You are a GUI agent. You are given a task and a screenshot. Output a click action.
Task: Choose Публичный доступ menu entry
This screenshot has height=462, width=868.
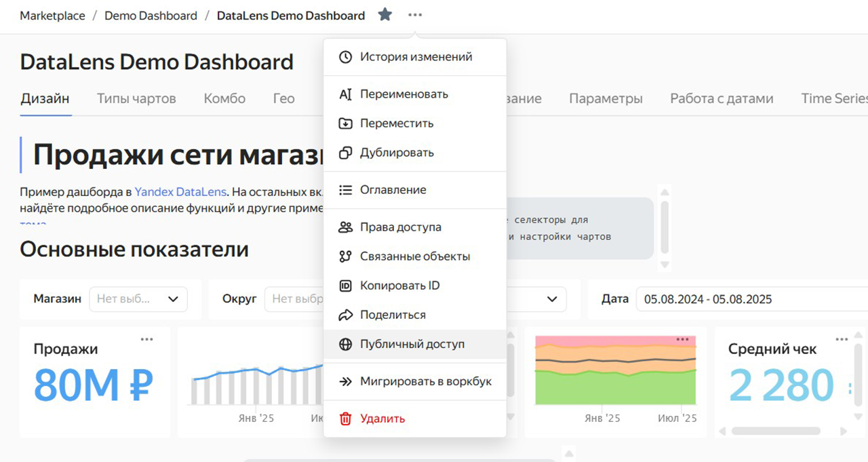415,344
